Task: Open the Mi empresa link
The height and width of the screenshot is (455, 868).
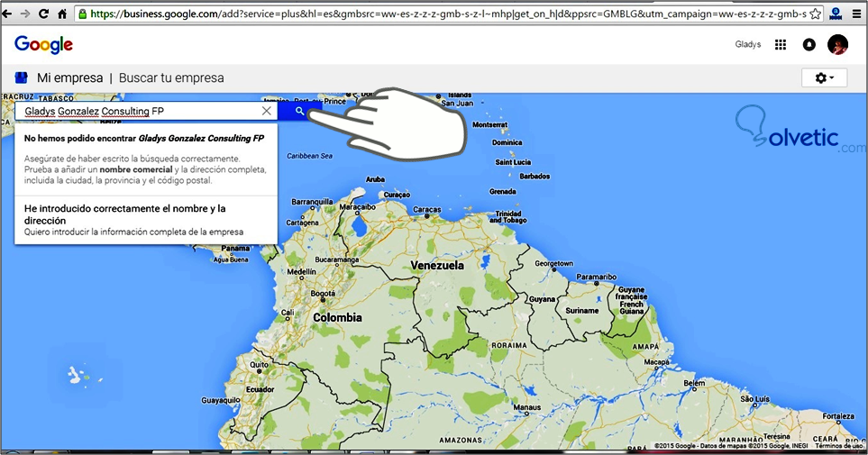Action: tap(69, 78)
